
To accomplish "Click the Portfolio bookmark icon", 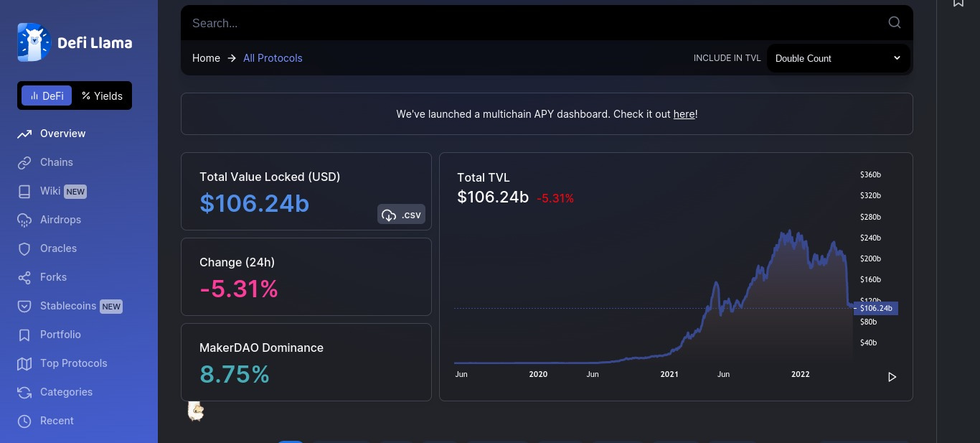I will [24, 335].
